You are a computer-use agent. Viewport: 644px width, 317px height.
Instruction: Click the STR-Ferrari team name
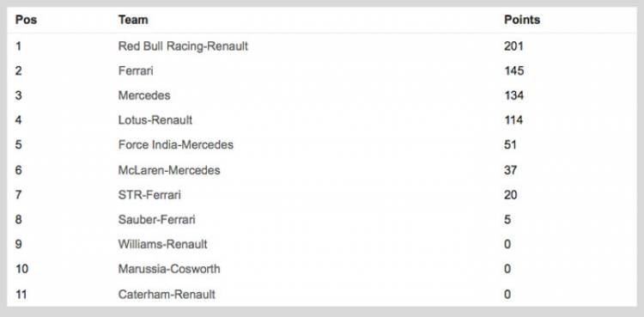point(149,194)
